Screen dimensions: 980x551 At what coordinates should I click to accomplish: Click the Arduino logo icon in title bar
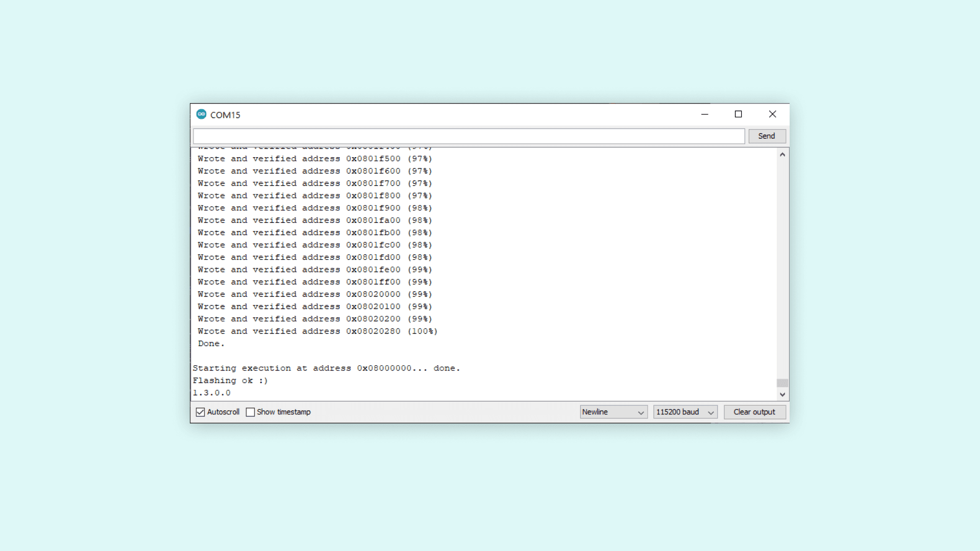(201, 114)
